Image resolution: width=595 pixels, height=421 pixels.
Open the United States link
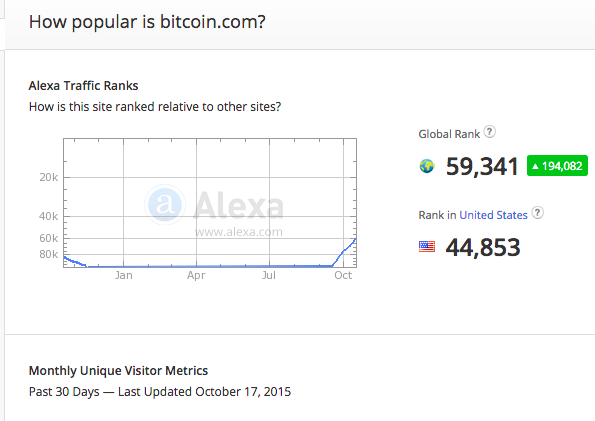tap(493, 215)
